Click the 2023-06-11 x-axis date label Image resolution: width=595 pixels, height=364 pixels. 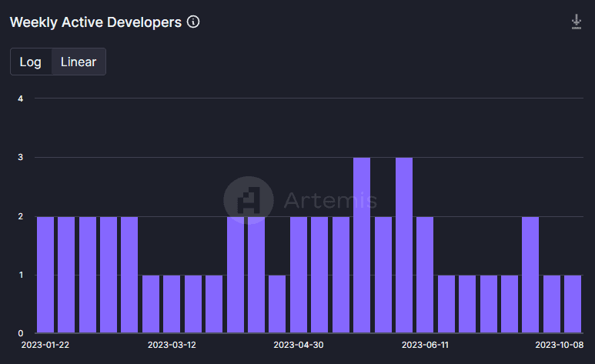point(425,345)
